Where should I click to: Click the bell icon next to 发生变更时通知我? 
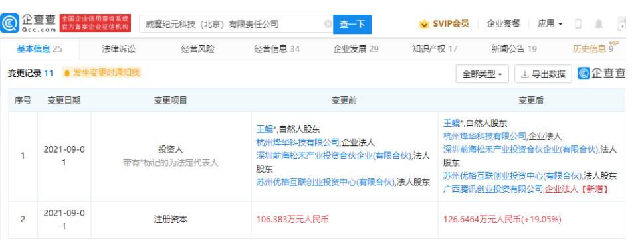click(67, 74)
